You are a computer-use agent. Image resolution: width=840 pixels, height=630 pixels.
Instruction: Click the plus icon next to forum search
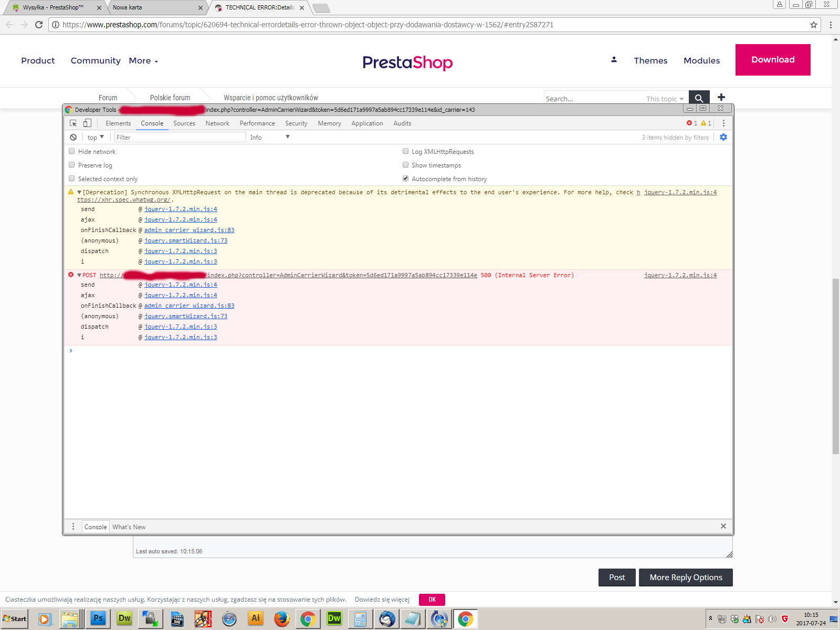click(721, 97)
